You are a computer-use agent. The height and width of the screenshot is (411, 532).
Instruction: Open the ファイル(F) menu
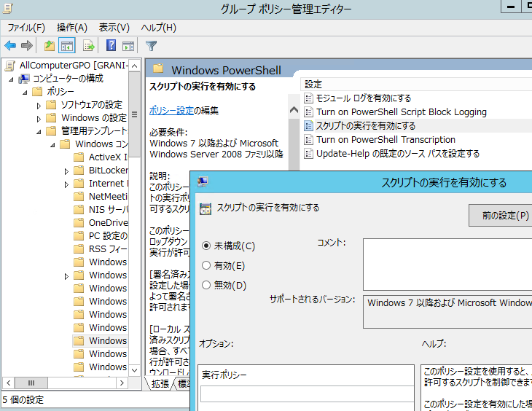pos(26,28)
